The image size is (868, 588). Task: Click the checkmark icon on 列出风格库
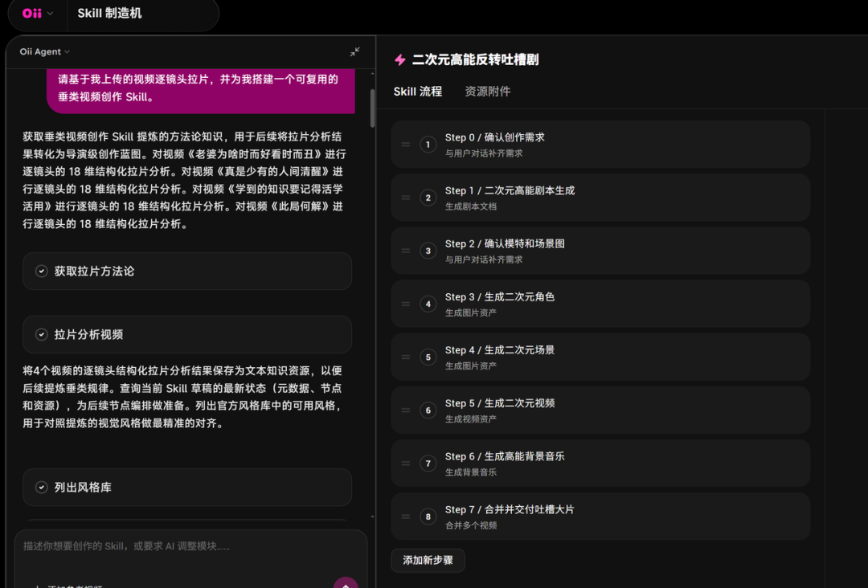42,488
